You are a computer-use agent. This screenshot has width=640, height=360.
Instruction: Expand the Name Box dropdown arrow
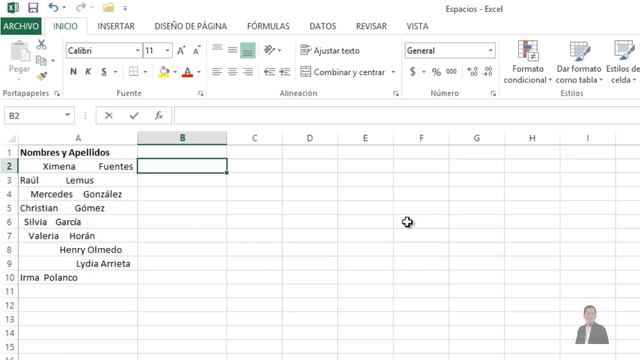(67, 115)
